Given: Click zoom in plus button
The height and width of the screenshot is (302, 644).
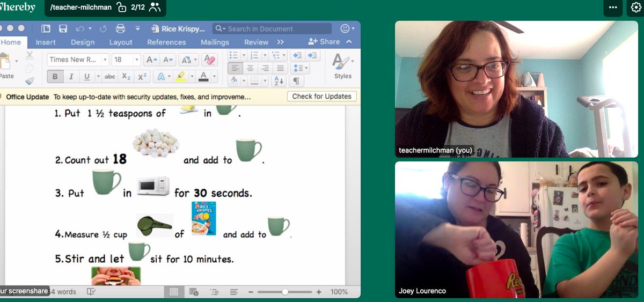Looking at the screenshot, I should pos(319,292).
